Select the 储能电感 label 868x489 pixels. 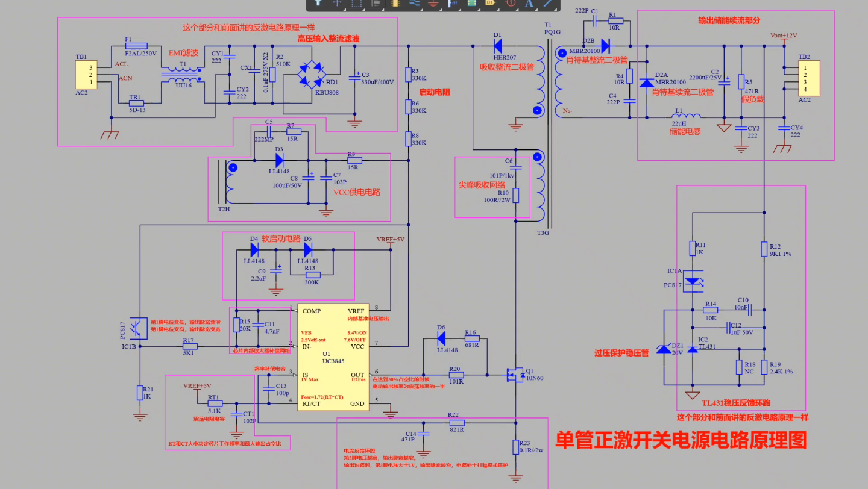(685, 131)
